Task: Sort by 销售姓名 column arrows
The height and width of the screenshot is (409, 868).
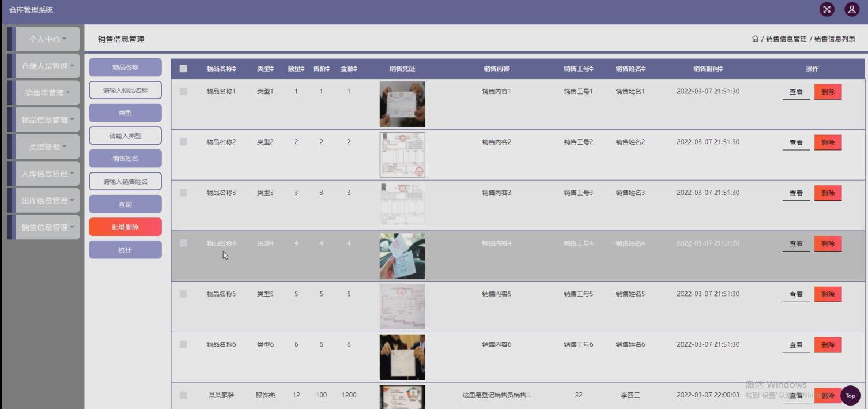Action: [x=643, y=69]
